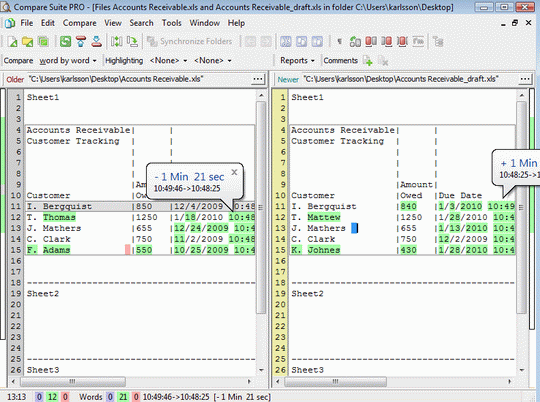This screenshot has height=402, width=540.
Task: Restore the inner document window
Action: coord(515,23)
